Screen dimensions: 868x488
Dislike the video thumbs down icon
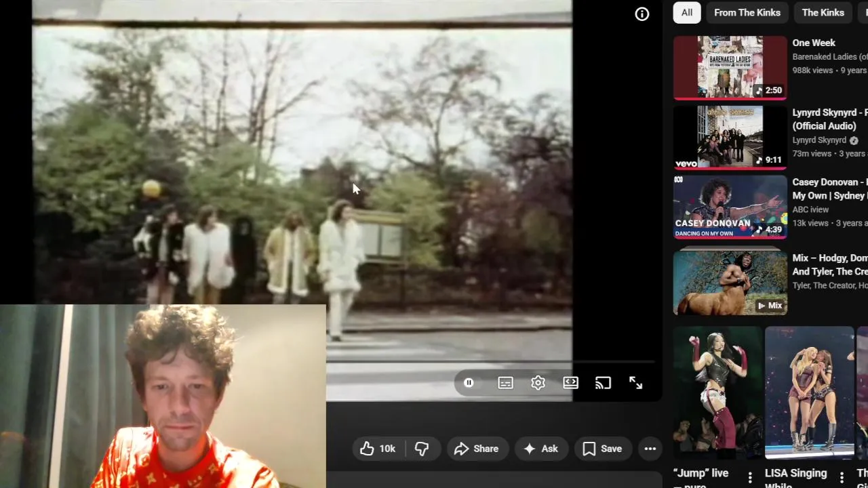click(422, 449)
